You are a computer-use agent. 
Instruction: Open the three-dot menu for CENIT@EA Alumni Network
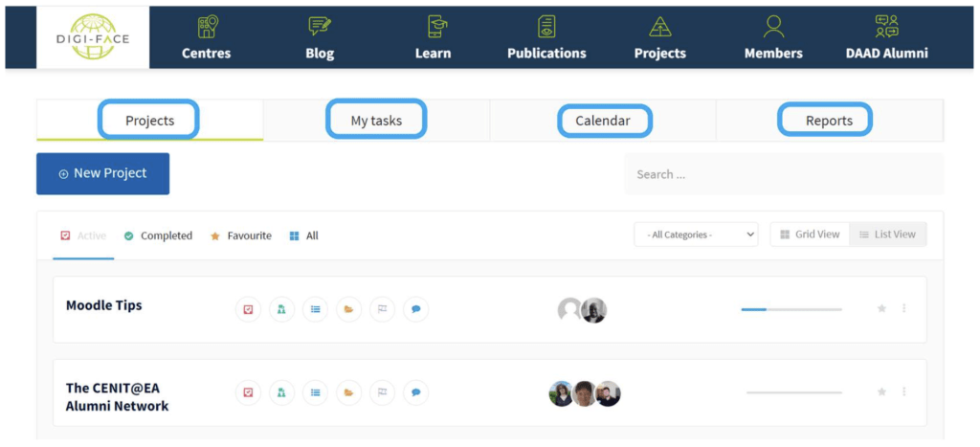(x=904, y=392)
